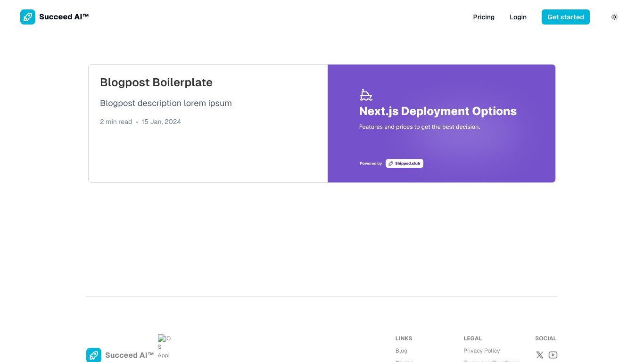Open the Blogpost Boilerplate article title
Viewport: 644px width, 362px height.
[x=156, y=82]
